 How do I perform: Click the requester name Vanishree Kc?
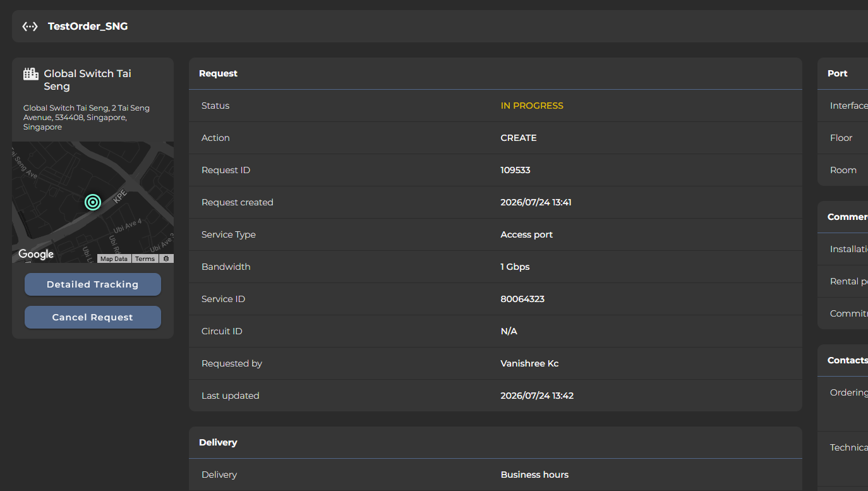point(530,363)
